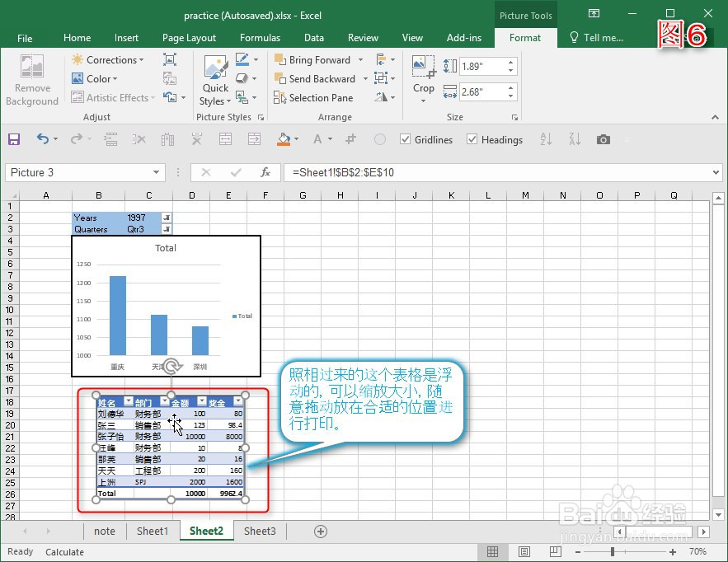Click the New sheet plus button
The height and width of the screenshot is (562, 728).
coord(320,532)
